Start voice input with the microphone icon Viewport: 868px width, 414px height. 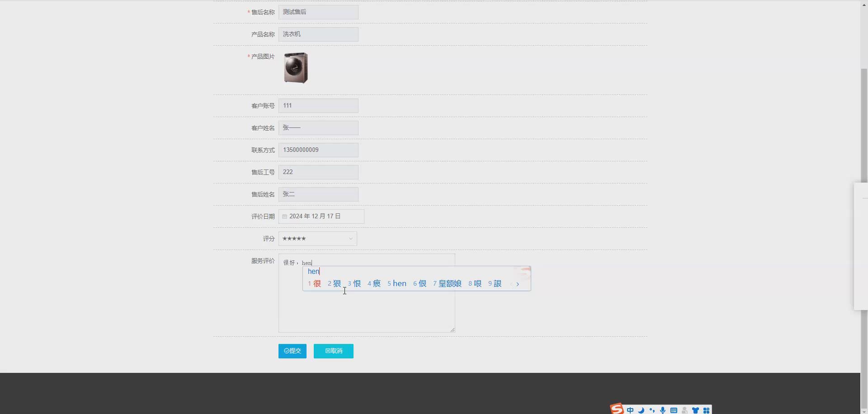point(663,410)
